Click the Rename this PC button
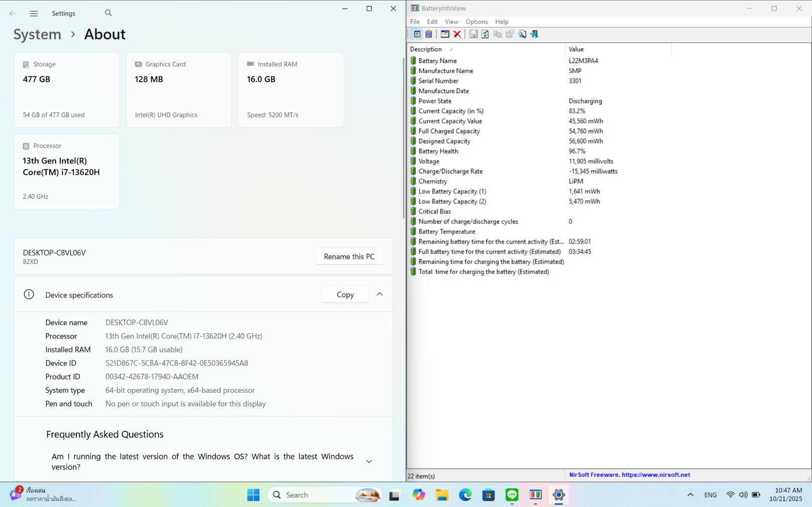This screenshot has height=507, width=812. point(349,256)
